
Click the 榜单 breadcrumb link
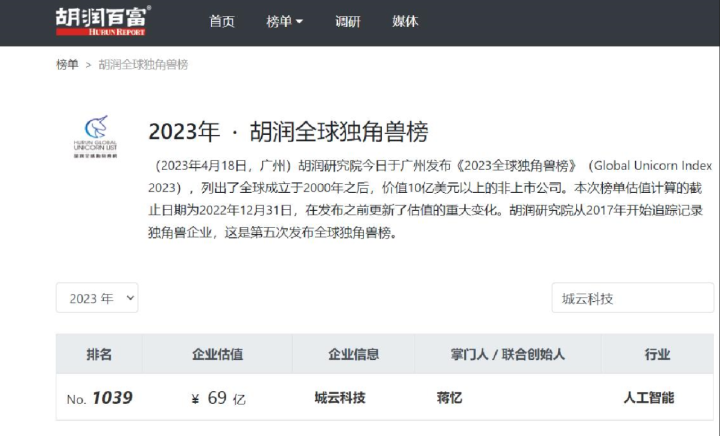tap(67, 64)
